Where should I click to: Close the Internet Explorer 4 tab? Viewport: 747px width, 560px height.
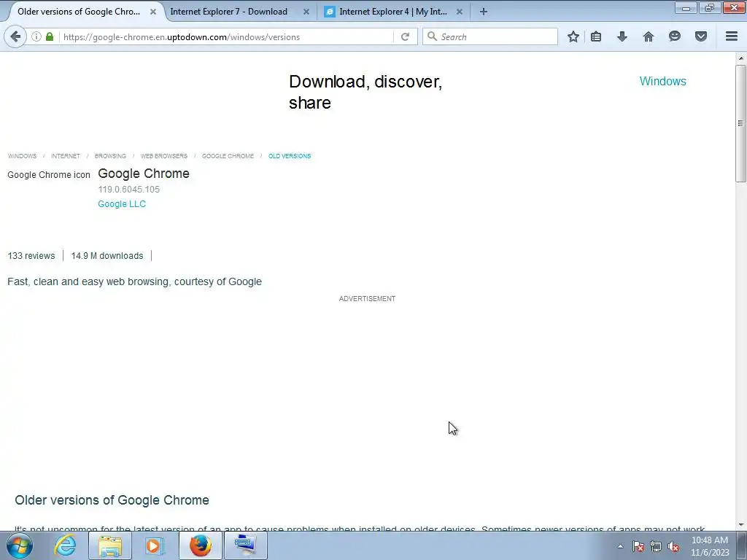pyautogui.click(x=460, y=12)
